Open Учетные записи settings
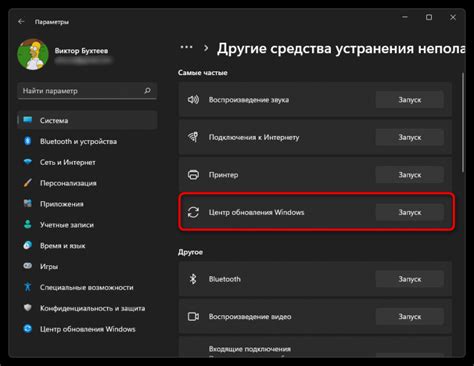Screen dimensions: 474x366 pyautogui.click(x=87, y=225)
